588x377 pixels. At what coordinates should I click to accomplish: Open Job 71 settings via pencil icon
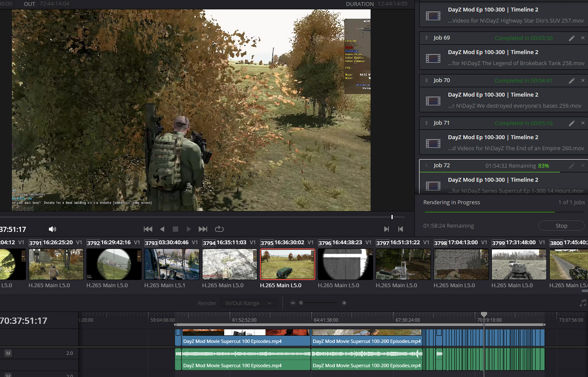click(572, 123)
